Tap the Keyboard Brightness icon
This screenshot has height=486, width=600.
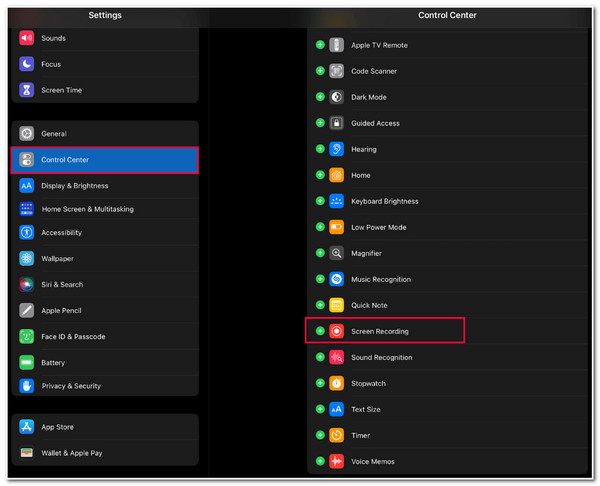[336, 201]
